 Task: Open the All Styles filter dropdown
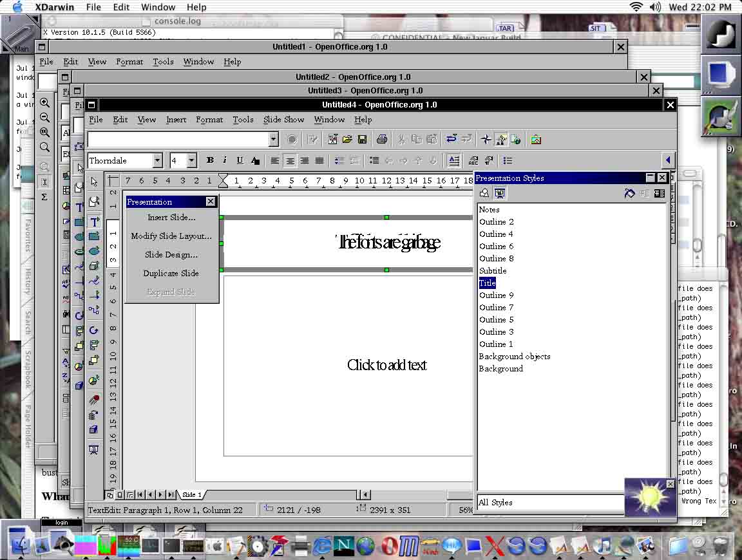point(551,502)
